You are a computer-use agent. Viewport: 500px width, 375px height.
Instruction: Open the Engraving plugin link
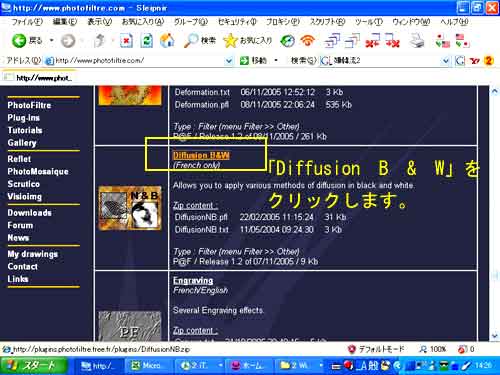pyautogui.click(x=193, y=281)
